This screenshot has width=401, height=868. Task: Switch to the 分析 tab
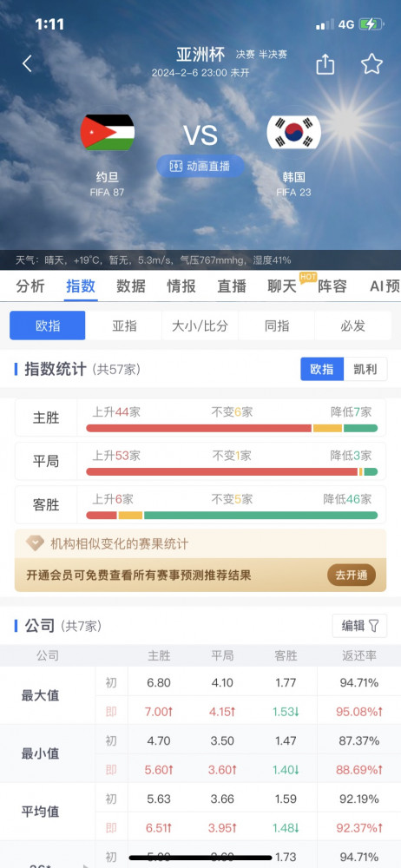(30, 286)
